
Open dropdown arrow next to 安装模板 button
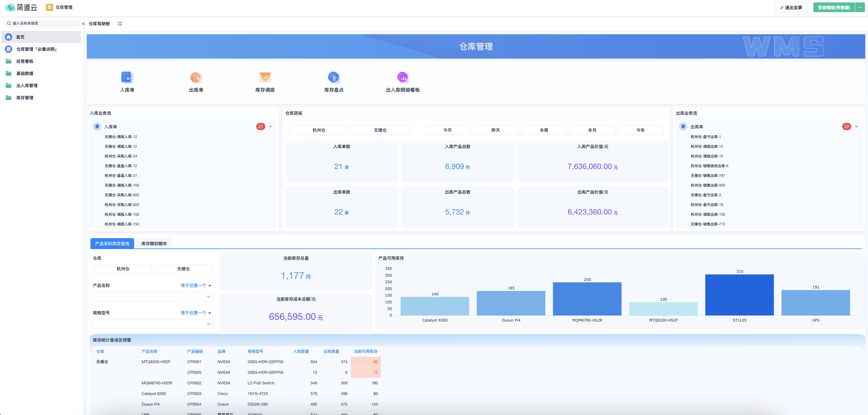click(x=860, y=7)
